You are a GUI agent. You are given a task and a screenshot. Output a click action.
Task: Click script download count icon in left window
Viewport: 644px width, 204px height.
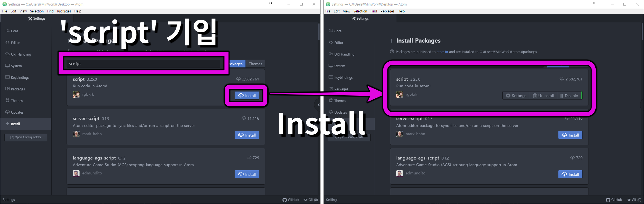tap(239, 79)
